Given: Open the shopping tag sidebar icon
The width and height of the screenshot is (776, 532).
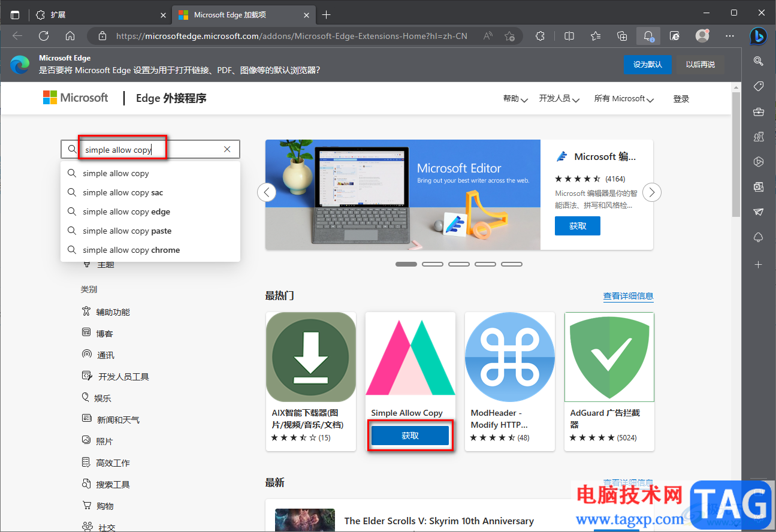Looking at the screenshot, I should click(x=759, y=86).
